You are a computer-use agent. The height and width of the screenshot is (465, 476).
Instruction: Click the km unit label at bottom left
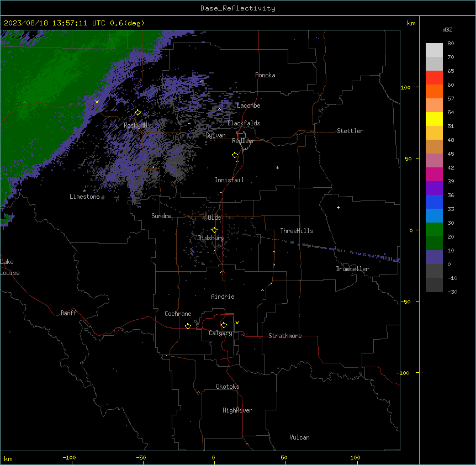tap(8, 458)
